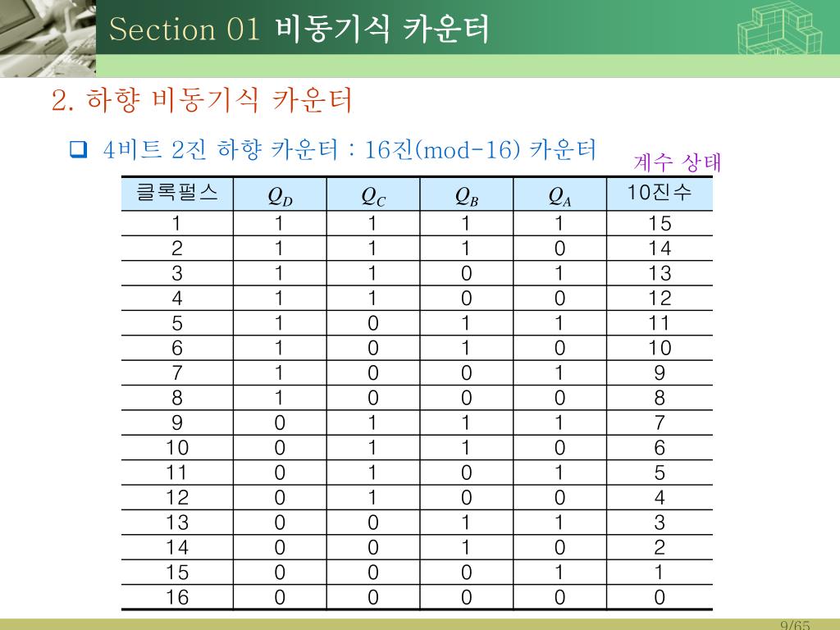Click decimal value 10 cell
The width and height of the screenshot is (840, 630).
tap(660, 348)
